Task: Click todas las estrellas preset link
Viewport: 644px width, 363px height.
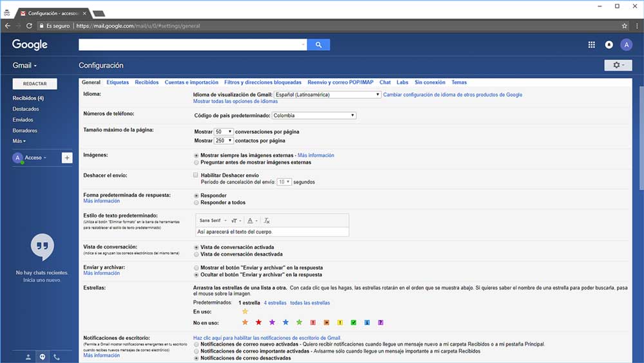Action: (x=310, y=303)
